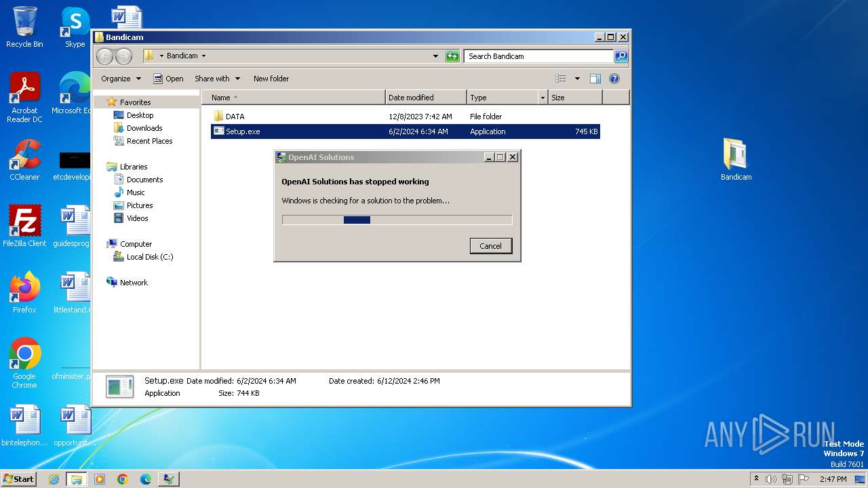The height and width of the screenshot is (488, 868).
Task: Open Firefox from the desktop
Action: point(24,293)
